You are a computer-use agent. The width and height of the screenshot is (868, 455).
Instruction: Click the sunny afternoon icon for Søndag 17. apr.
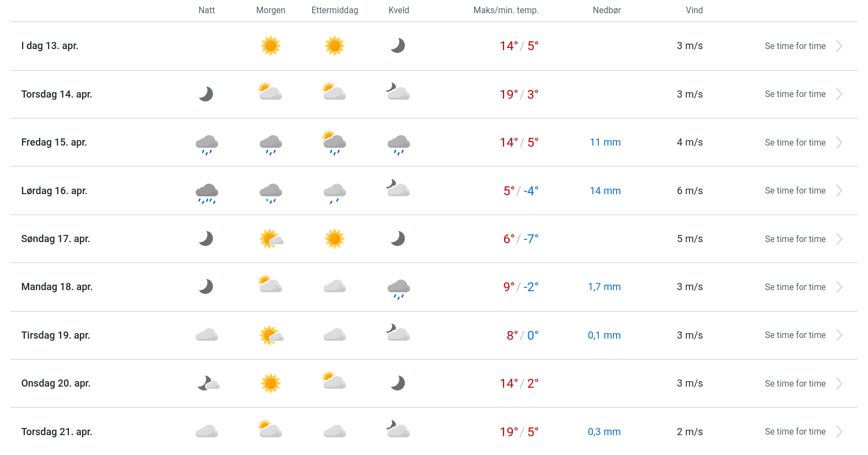point(335,239)
